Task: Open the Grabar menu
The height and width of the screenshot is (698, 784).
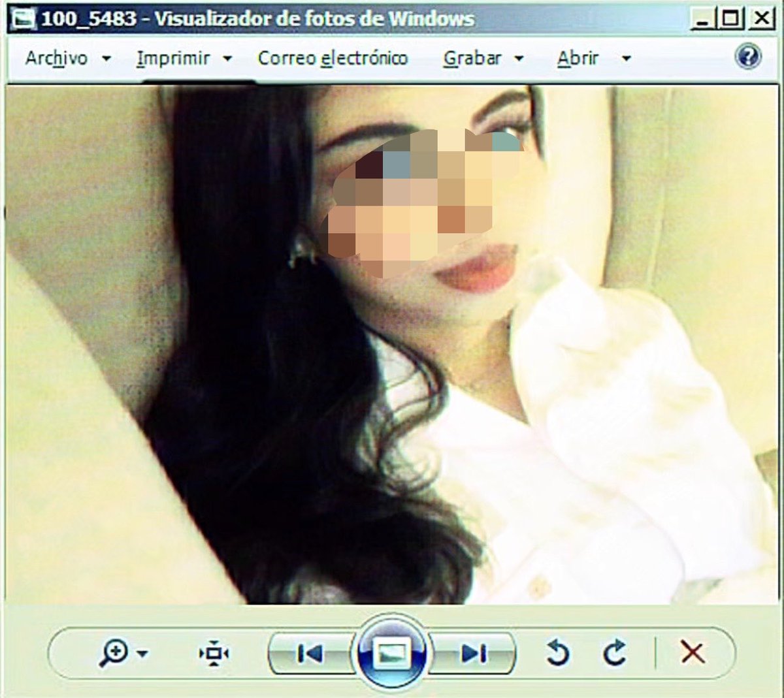Action: 472,58
